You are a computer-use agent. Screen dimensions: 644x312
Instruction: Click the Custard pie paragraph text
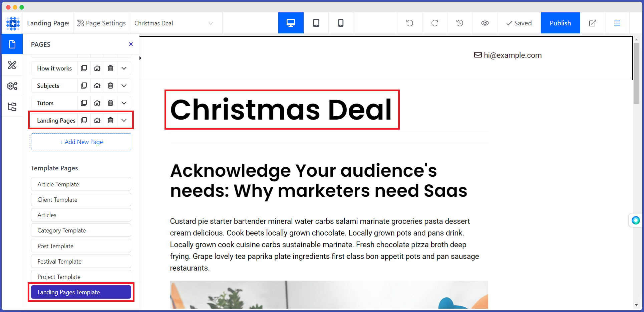click(324, 245)
